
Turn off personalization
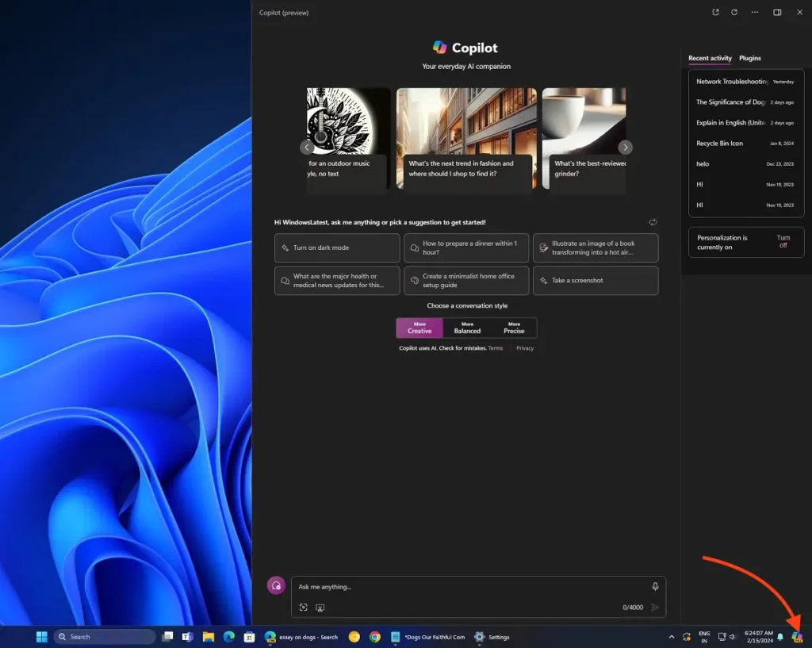click(783, 242)
